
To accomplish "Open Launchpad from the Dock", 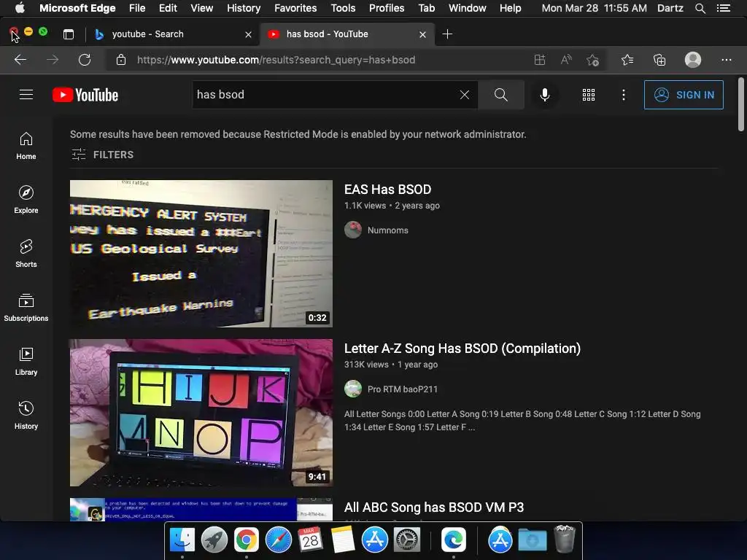I will (214, 540).
